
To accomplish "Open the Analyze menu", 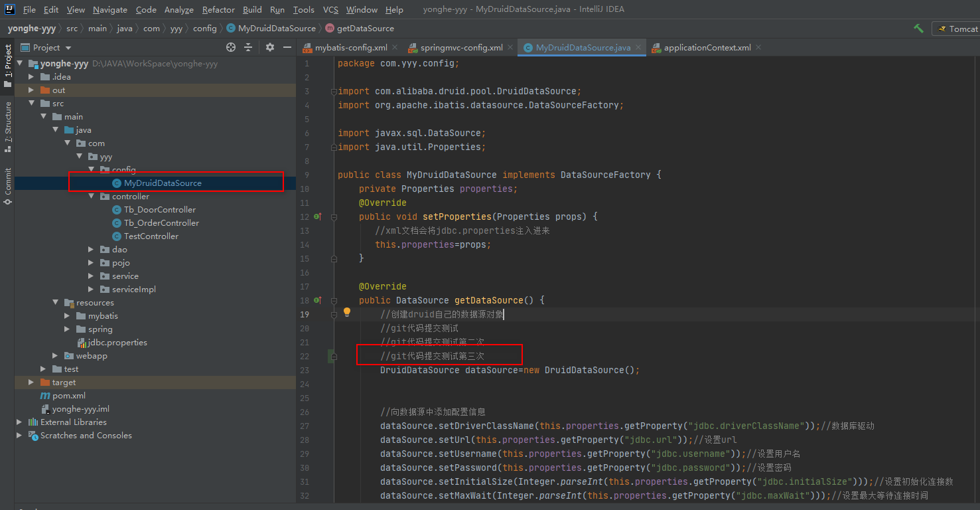I will coord(178,10).
